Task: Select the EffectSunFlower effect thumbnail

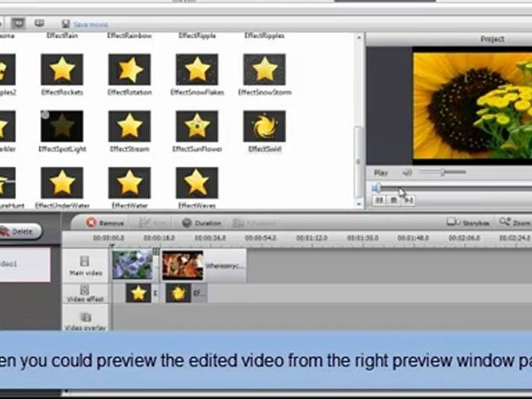Action: click(x=197, y=126)
